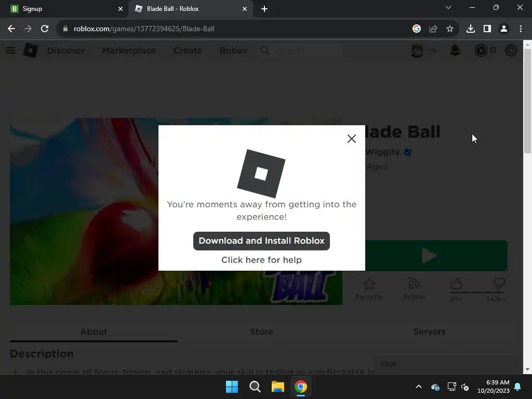Click the Roblox avatar profile icon
Image resolution: width=532 pixels, height=399 pixels.
click(x=417, y=50)
